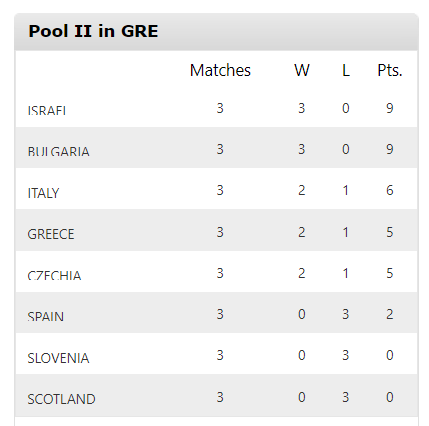Open the CZECHIA team link

pyautogui.click(x=54, y=275)
